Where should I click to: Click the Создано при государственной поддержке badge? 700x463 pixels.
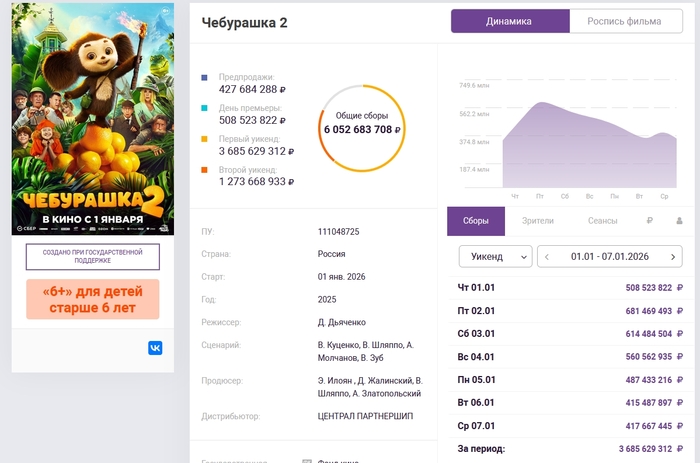click(93, 257)
